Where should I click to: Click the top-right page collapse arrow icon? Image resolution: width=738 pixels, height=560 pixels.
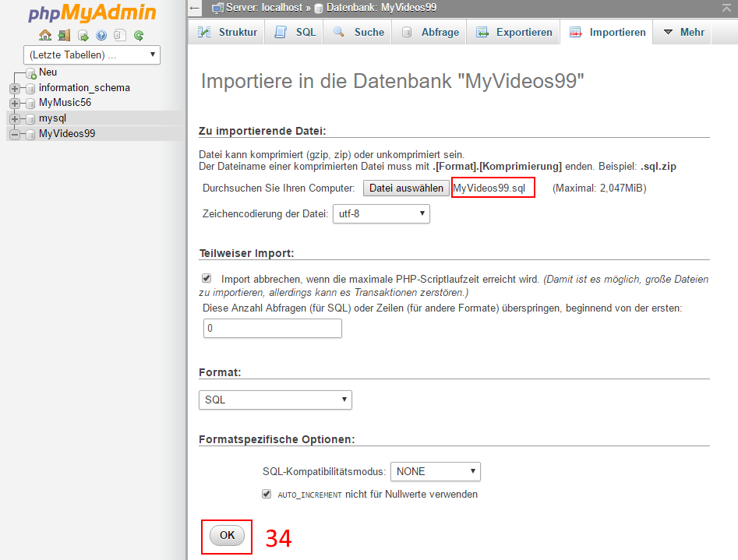[727, 8]
